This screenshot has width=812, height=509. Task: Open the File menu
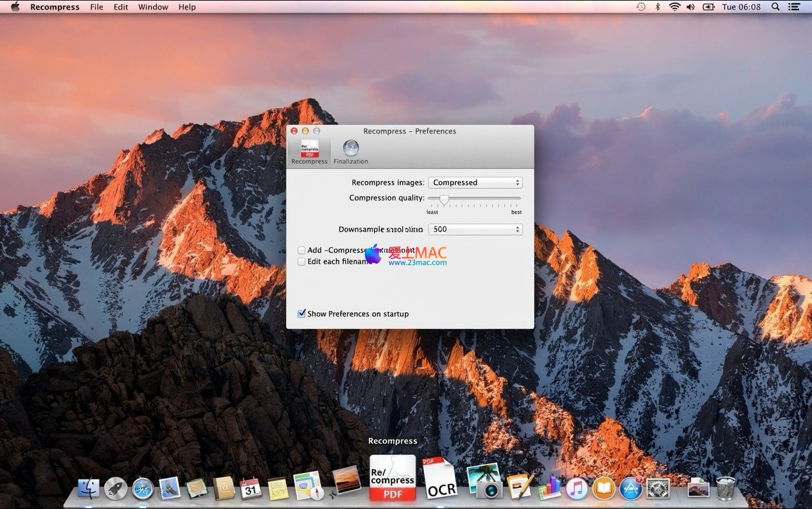point(96,7)
